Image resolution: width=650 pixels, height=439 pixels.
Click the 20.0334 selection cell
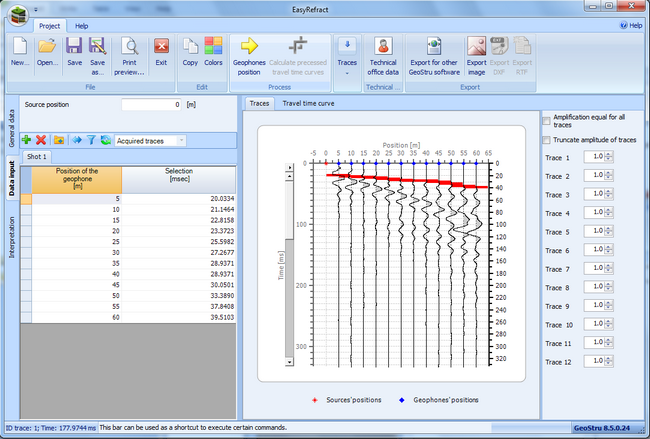coord(179,199)
